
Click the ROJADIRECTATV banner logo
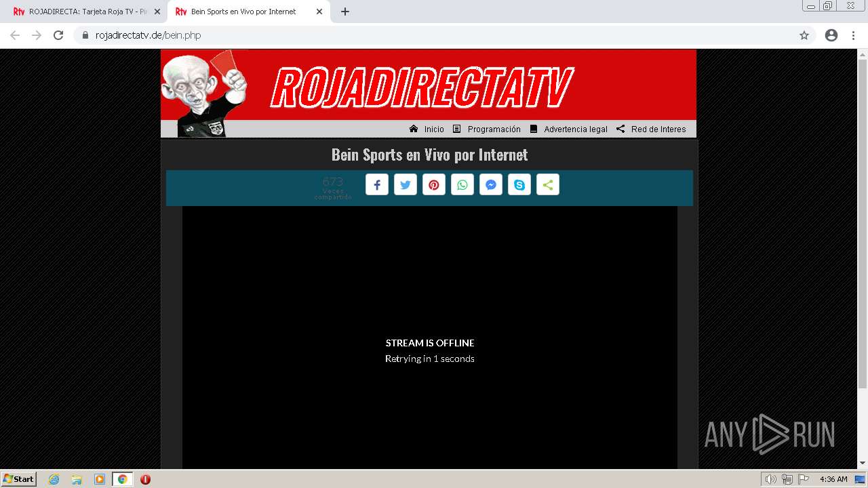(x=422, y=87)
